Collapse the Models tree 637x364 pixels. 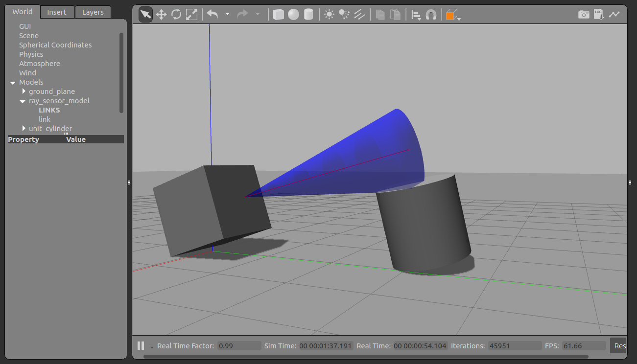13,82
